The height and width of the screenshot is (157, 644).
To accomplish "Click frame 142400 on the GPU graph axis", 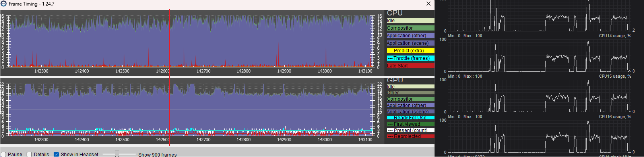I will 82,140.
